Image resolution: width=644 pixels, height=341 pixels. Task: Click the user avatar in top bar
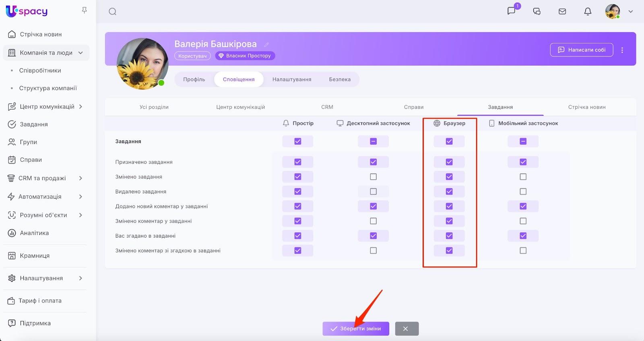[613, 11]
